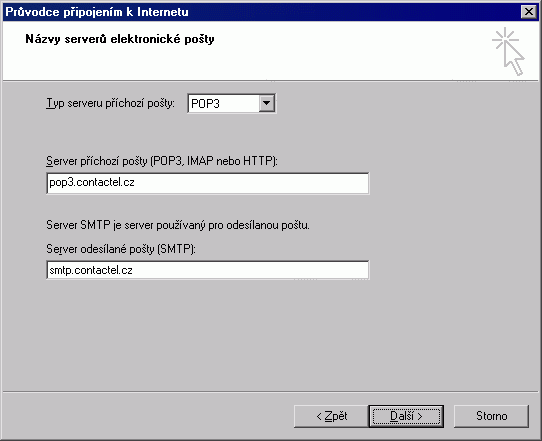542x441 pixels.
Task: Click the Typ serveru příchozí pošty label
Action: click(x=111, y=103)
